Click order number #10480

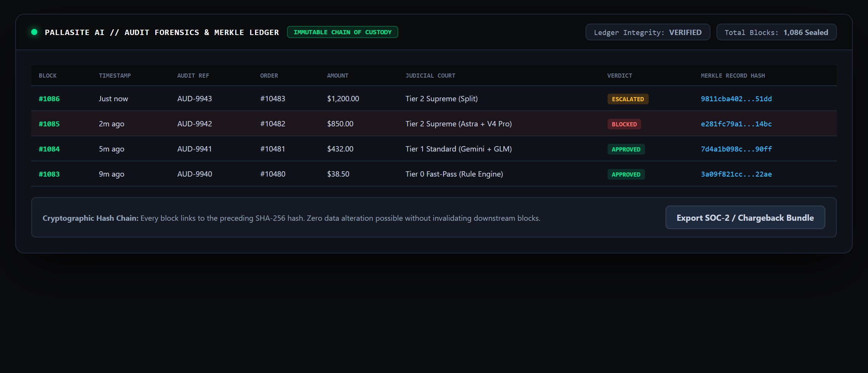273,174
